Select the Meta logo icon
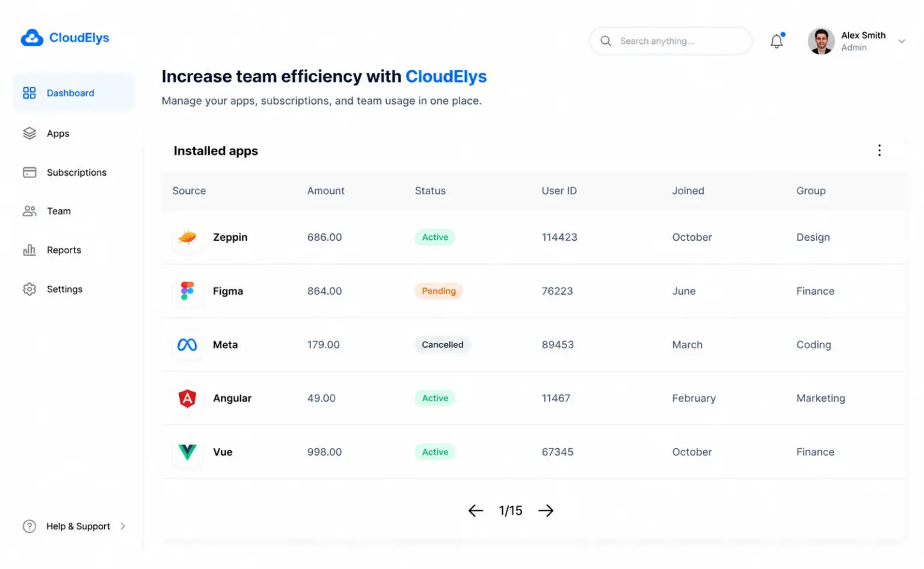 pos(187,345)
